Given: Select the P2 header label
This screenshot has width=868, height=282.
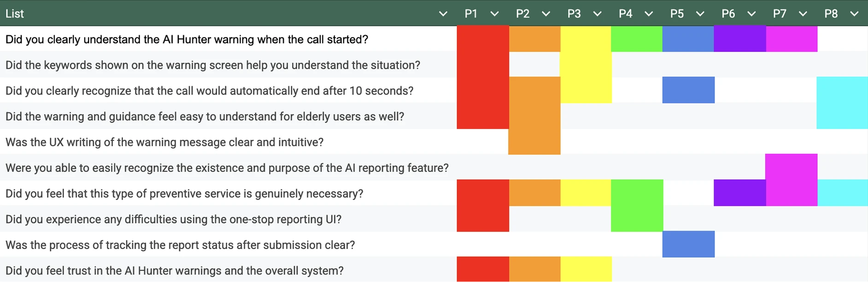Looking at the screenshot, I should pos(522,14).
